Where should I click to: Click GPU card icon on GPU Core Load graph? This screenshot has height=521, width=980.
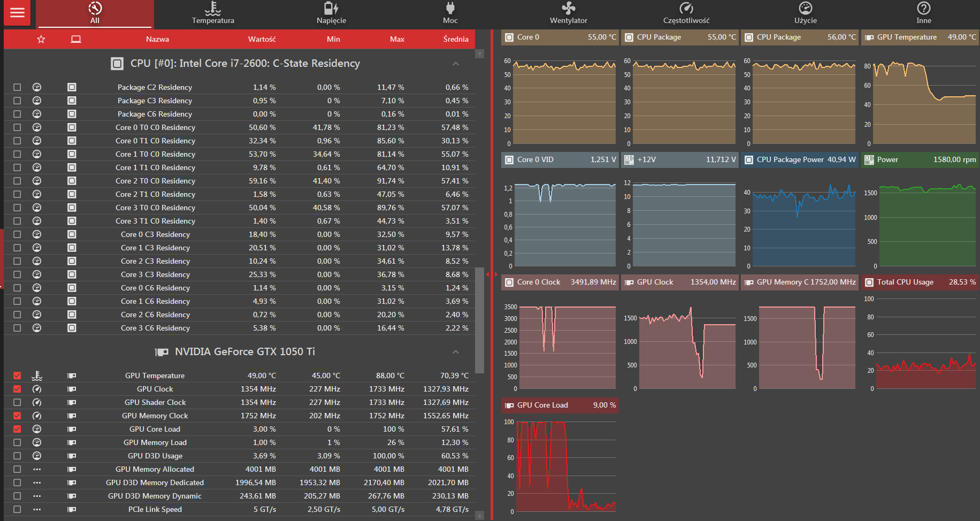coord(509,405)
